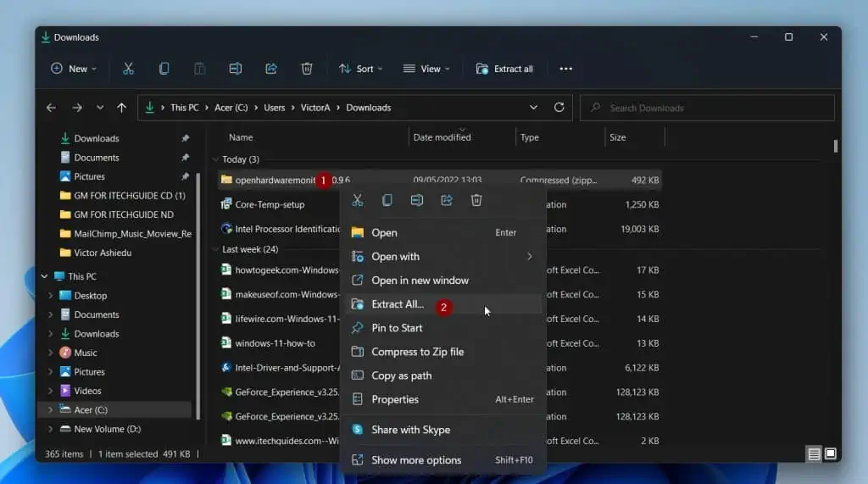Click the Delete trash icon in the toolbar
This screenshot has height=484, width=868.
click(x=307, y=69)
